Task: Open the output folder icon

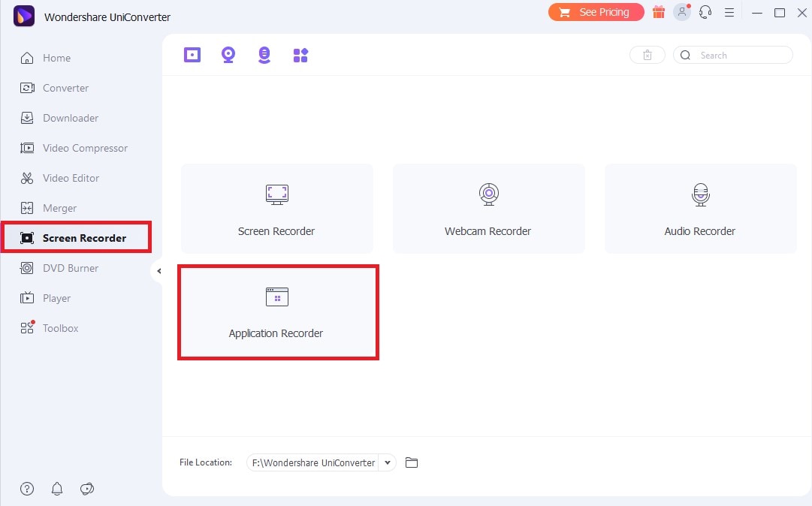Action: coord(412,462)
